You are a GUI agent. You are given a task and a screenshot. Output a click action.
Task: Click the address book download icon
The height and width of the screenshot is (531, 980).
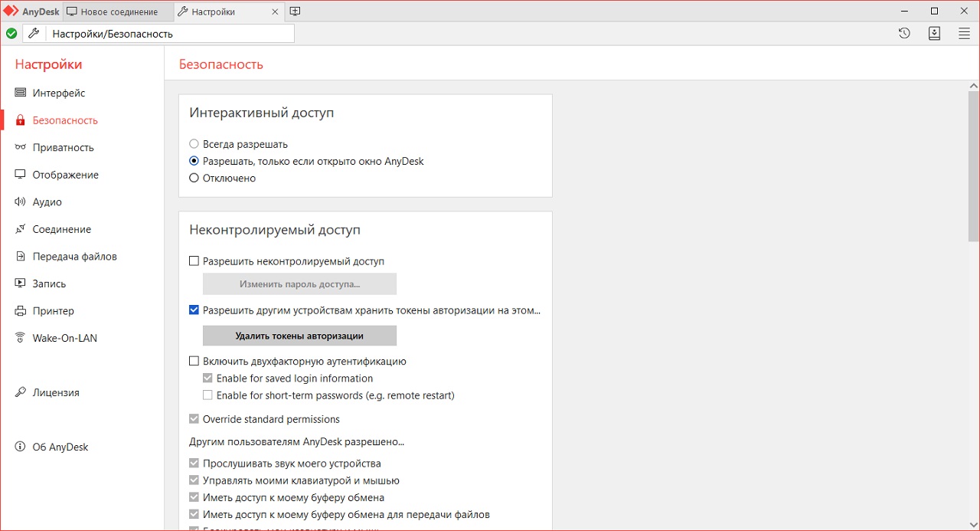(934, 33)
